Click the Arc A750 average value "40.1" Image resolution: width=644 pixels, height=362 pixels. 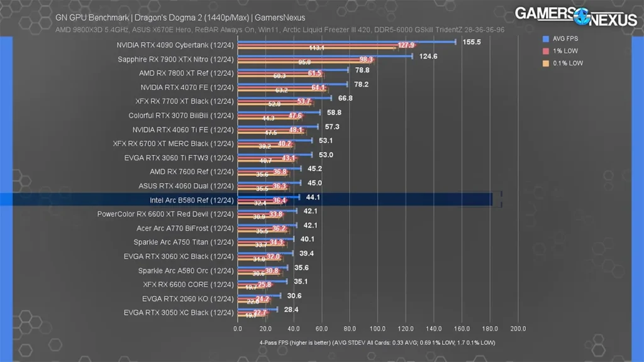pos(308,239)
